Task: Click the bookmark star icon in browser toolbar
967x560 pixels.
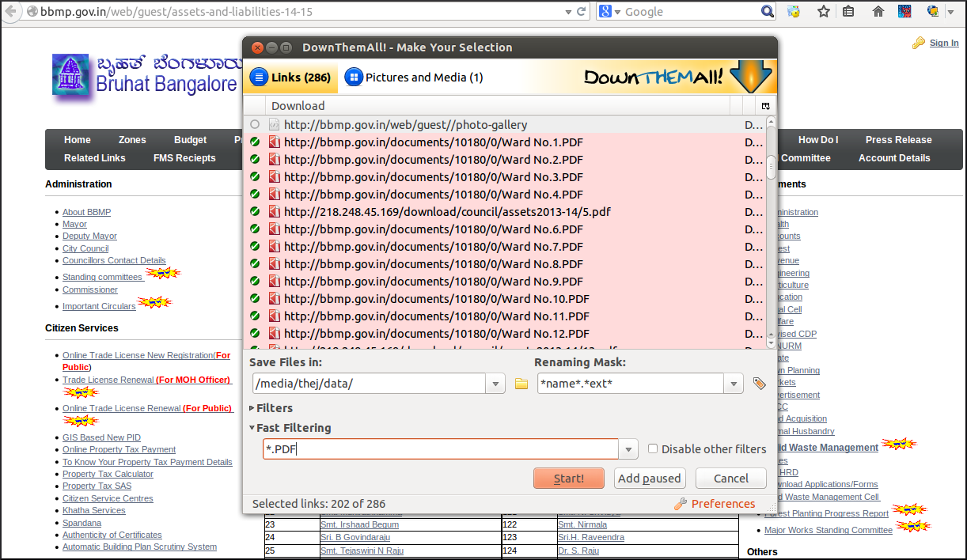Action: 824,11
